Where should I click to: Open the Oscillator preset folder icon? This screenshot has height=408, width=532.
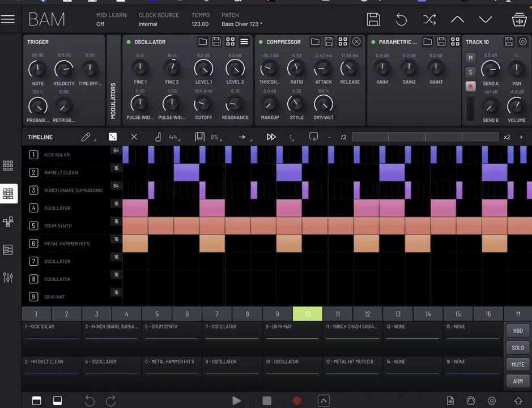(203, 42)
